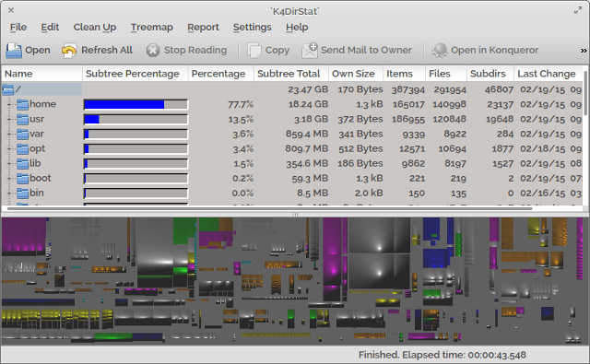Expand the opt directory tree node
The height and width of the screenshot is (364, 590).
click(9, 149)
